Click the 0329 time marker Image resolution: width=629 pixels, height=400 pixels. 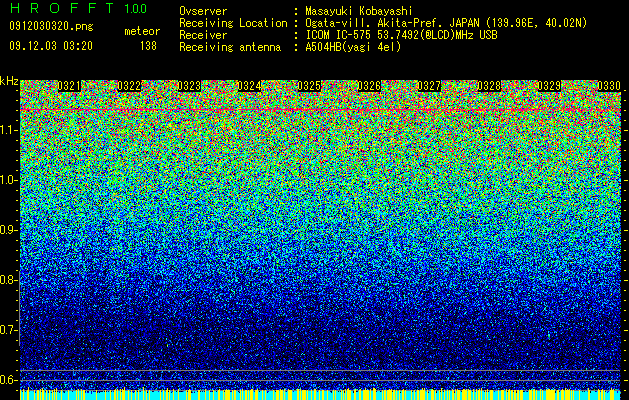click(x=549, y=86)
